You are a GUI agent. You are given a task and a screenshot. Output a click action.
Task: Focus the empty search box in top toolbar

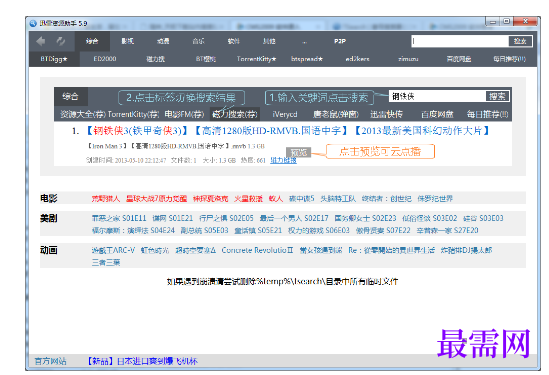click(460, 41)
